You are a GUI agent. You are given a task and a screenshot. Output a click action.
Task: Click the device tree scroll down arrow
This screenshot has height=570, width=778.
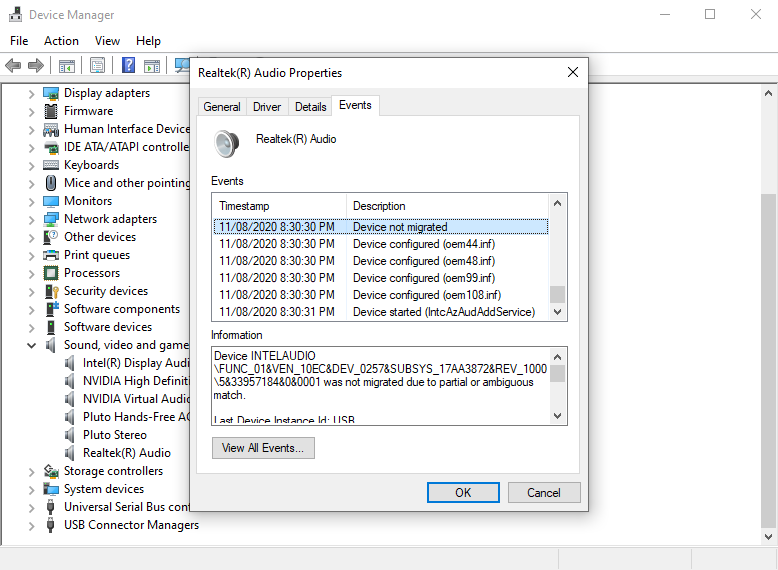tap(769, 536)
